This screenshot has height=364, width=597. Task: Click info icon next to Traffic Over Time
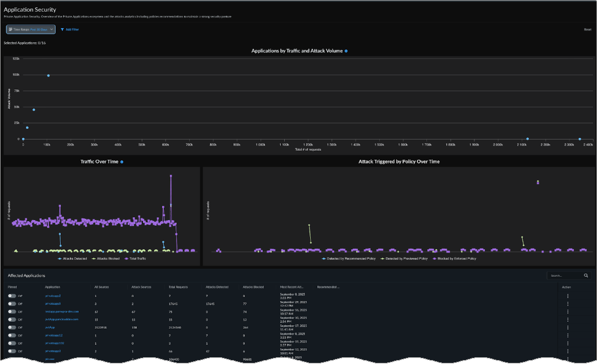point(122,161)
